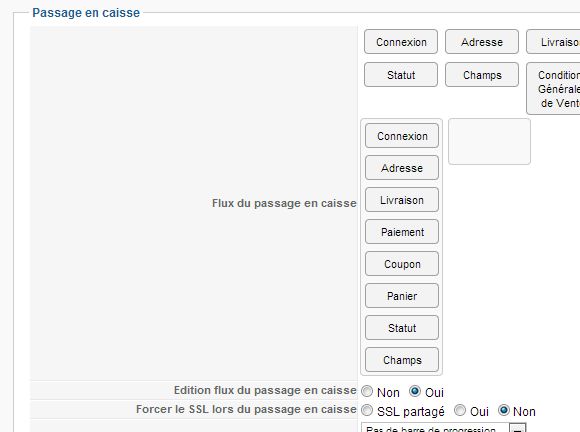Click Connexion in the checkout flow column

[402, 136]
